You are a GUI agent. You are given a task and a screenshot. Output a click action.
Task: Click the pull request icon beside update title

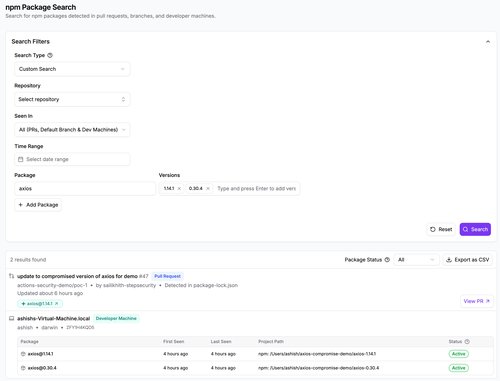coord(12,276)
